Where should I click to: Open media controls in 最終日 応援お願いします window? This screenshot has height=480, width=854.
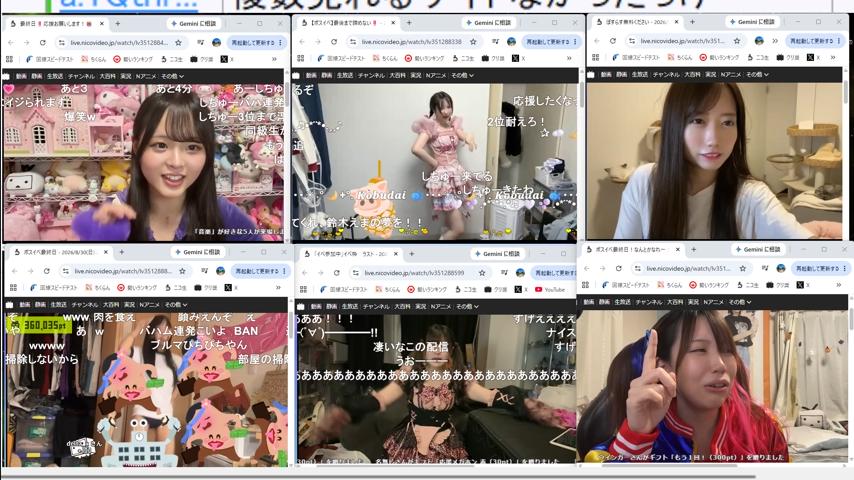click(x=201, y=42)
